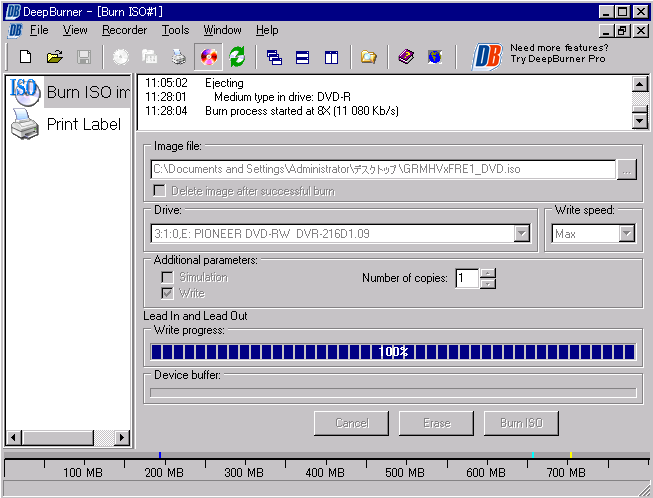Click the blue marker on capacity ruler
Image resolution: width=653 pixels, height=498 pixels.
[160, 455]
